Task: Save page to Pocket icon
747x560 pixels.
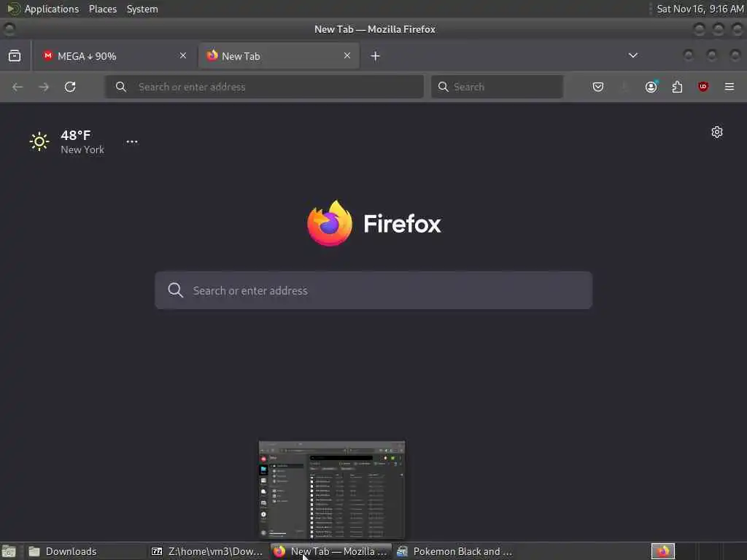Action: 598,87
